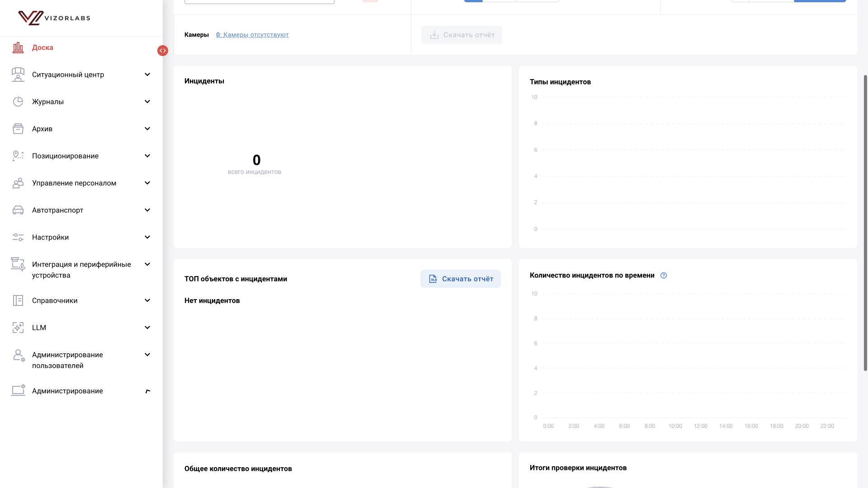Expand the LLM chevron

tap(147, 328)
